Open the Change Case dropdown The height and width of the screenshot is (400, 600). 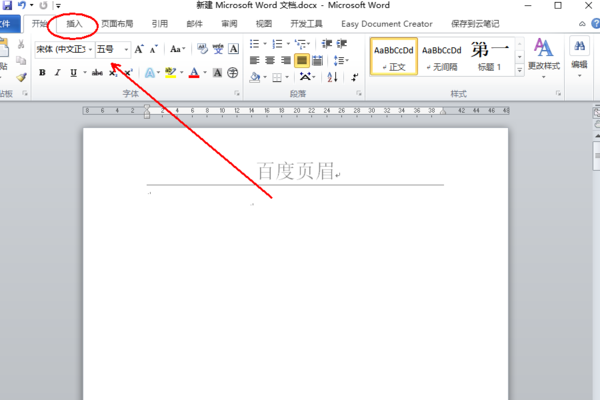click(x=177, y=49)
